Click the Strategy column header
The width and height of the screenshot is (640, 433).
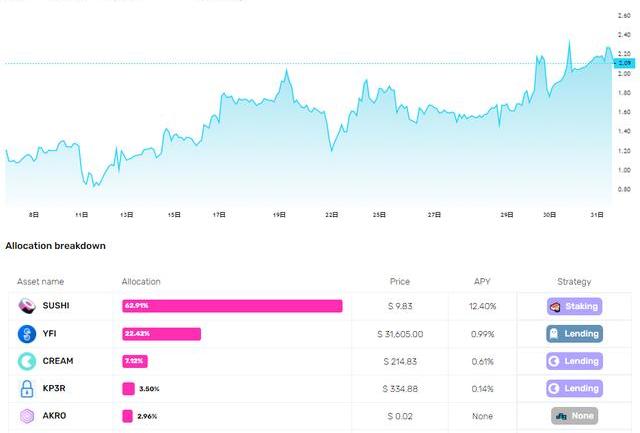click(x=574, y=281)
